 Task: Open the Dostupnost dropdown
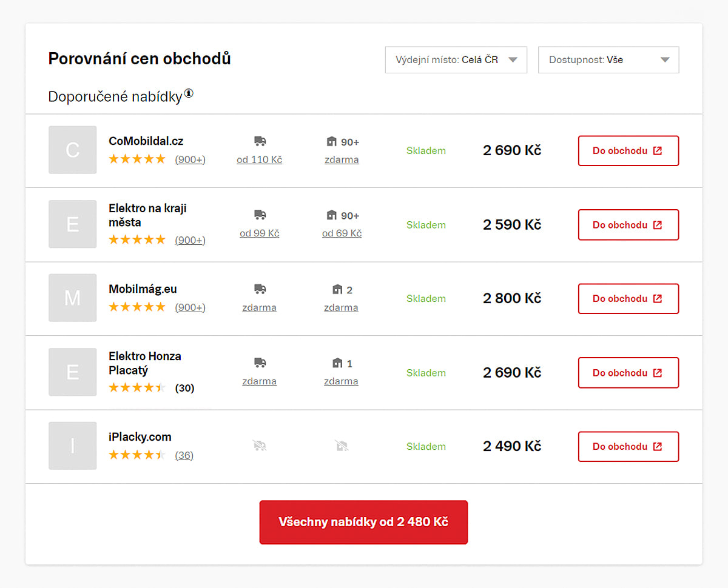608,60
